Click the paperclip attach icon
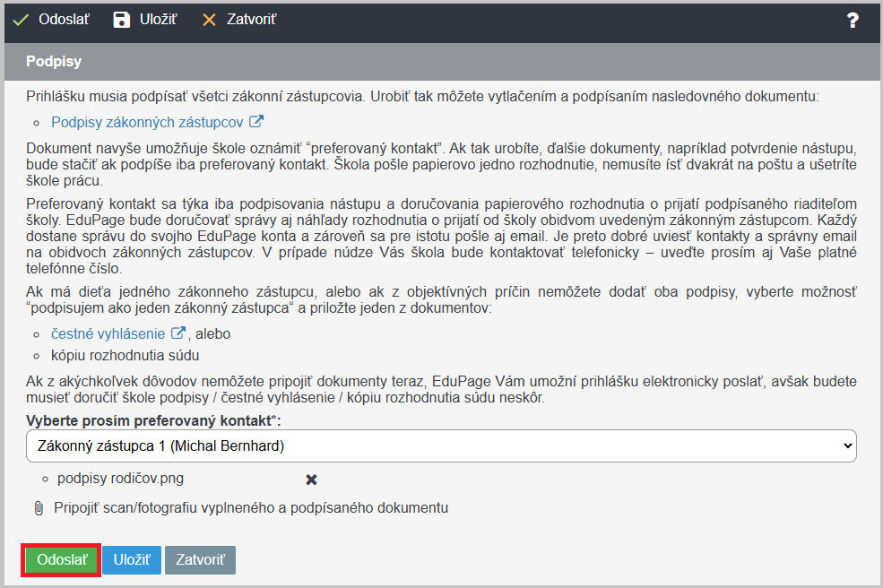Viewport: 883px width, 588px height. pyautogui.click(x=39, y=508)
